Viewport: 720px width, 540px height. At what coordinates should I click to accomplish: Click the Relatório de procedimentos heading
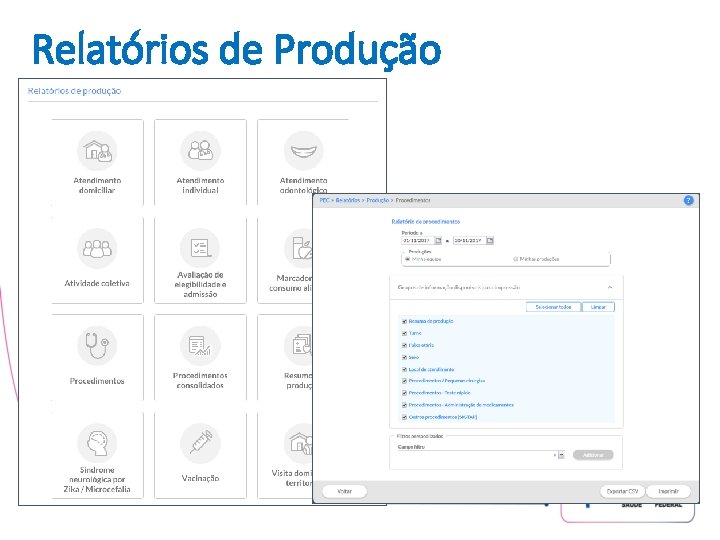click(x=426, y=221)
